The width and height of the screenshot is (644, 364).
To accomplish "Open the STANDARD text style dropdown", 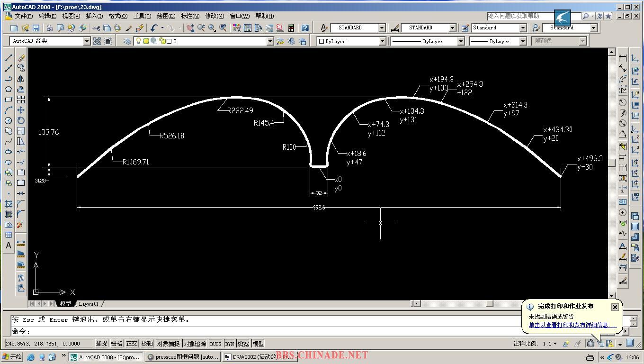I will [382, 28].
